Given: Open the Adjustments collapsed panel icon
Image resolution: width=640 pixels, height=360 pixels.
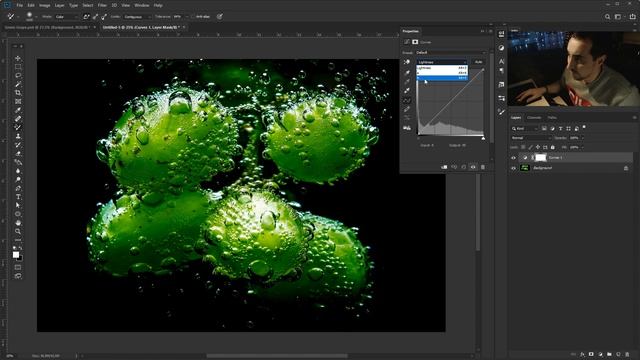Looking at the screenshot, I should [501, 48].
